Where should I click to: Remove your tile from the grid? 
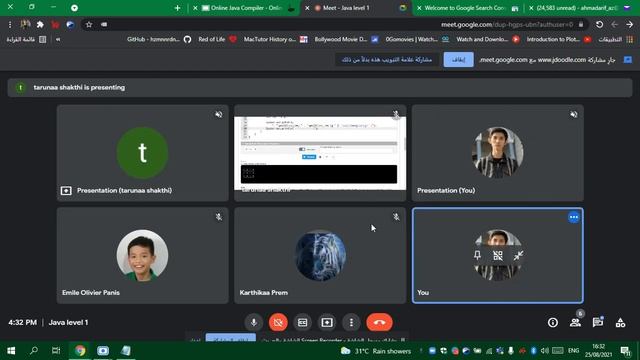pos(498,256)
